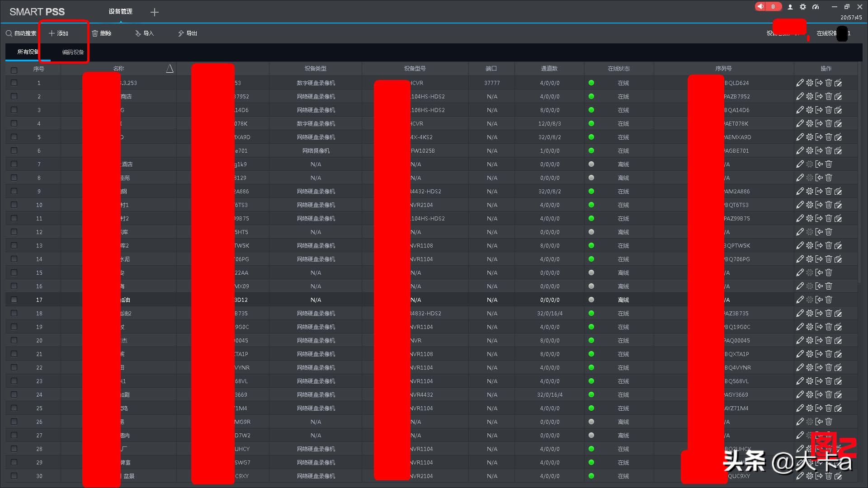Viewport: 868px width, 488px height.
Task: Switch to the 编码设备 tab
Action: 73,52
